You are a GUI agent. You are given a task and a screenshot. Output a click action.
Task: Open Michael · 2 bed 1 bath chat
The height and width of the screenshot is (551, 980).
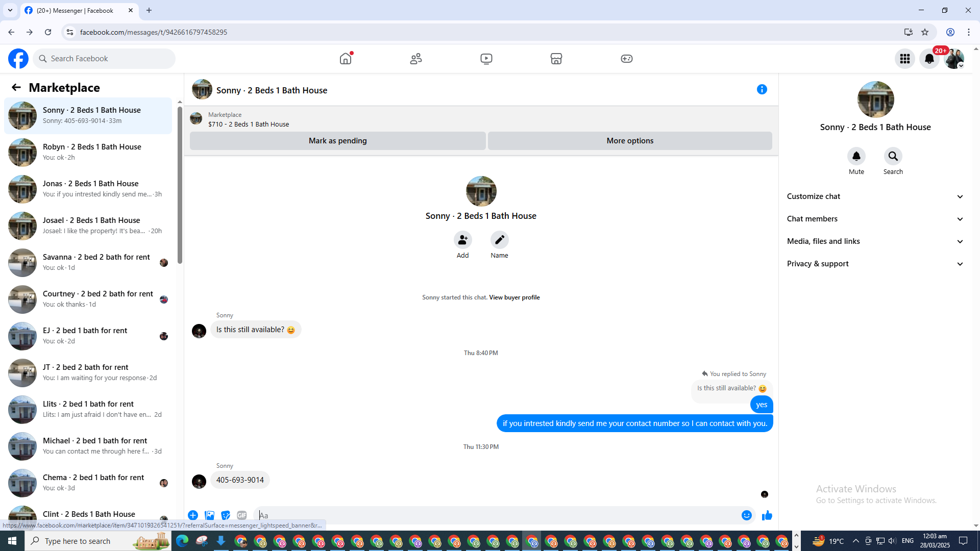point(88,446)
